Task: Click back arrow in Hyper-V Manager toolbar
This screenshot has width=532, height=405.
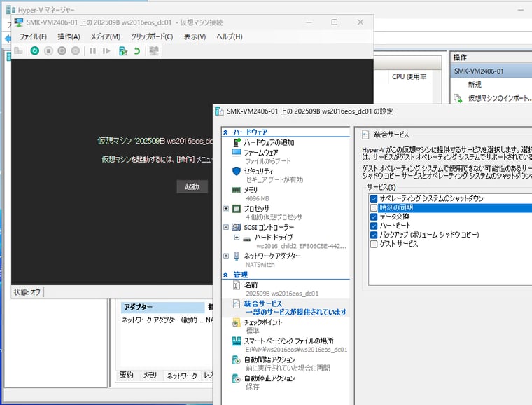Action: [8, 39]
